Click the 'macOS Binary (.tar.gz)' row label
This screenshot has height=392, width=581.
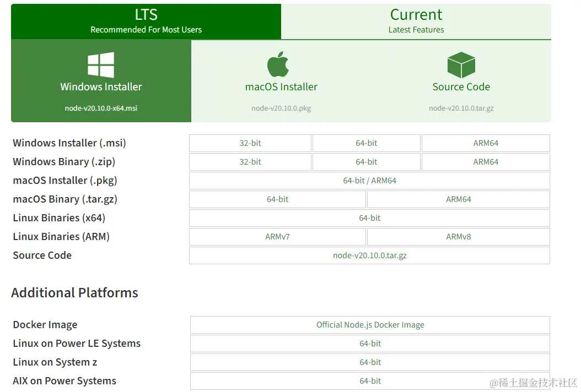click(65, 199)
